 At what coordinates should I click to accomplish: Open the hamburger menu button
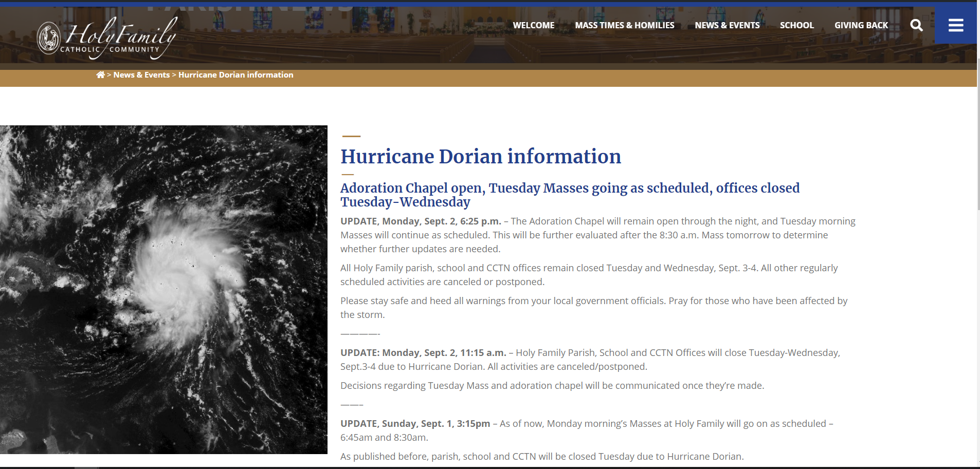coord(955,25)
